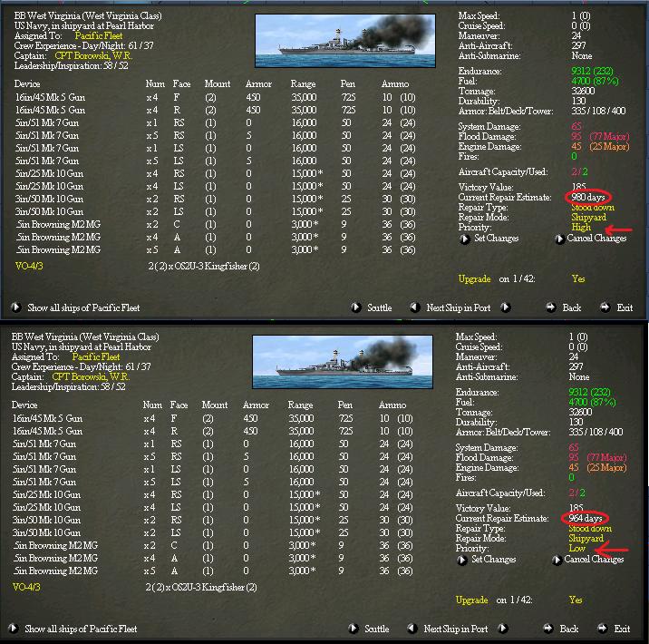This screenshot has height=644, width=649.
Task: Toggle Shipyard repair mode in lower panel
Action: coord(586,539)
